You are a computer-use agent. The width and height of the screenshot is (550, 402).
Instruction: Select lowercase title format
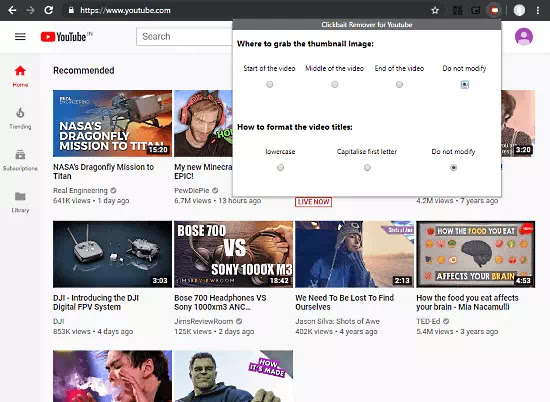[280, 168]
